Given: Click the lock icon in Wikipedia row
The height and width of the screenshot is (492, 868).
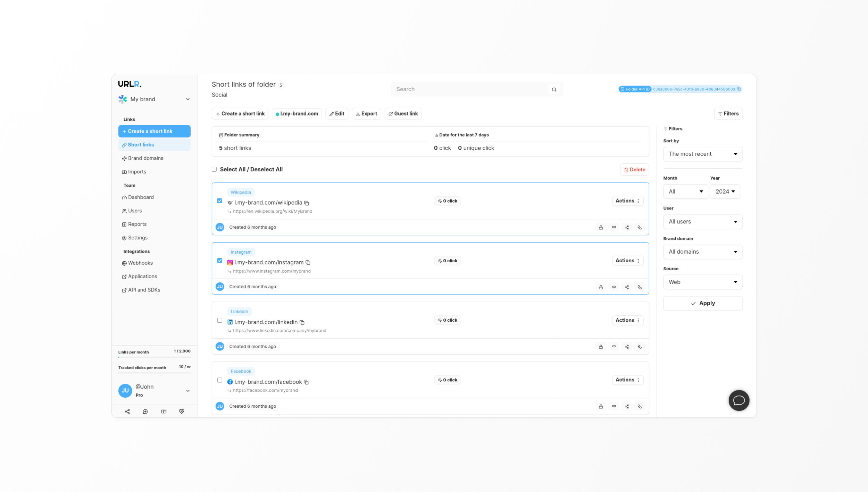Looking at the screenshot, I should 601,228.
